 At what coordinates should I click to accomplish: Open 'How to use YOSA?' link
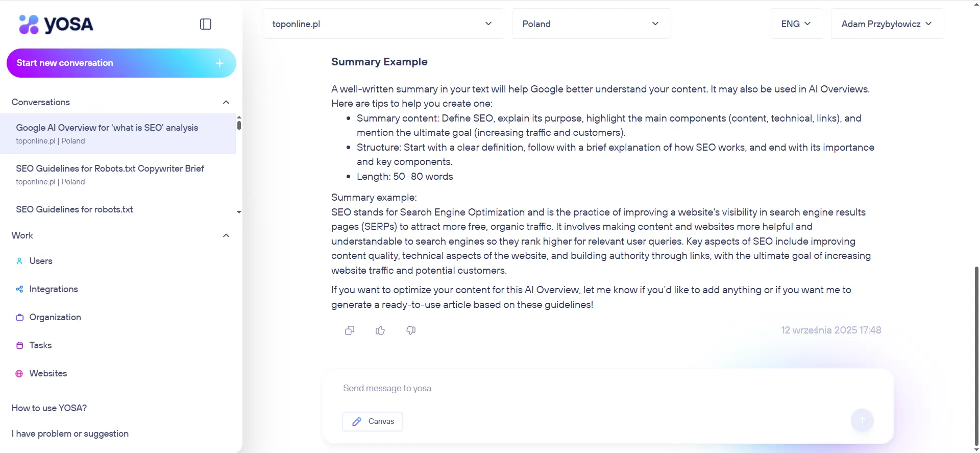[49, 408]
